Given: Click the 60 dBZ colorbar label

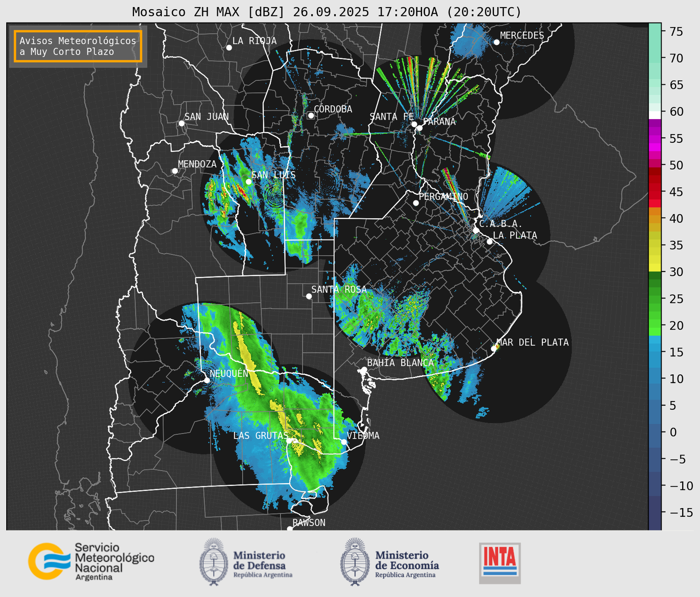Looking at the screenshot, I should (x=676, y=112).
